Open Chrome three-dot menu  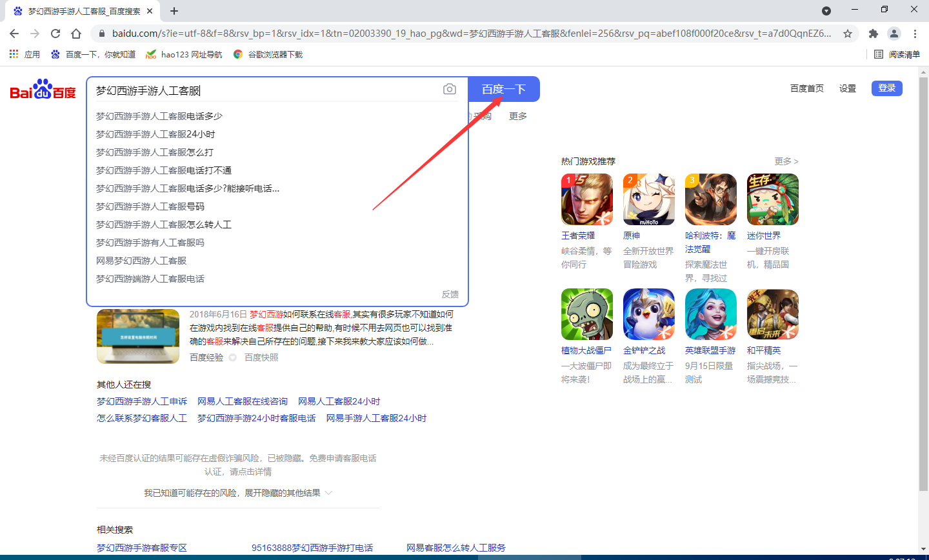915,34
